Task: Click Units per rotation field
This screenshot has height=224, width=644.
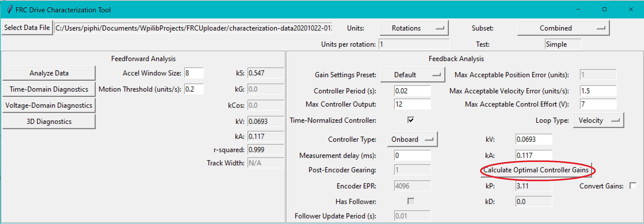Action: [414, 44]
